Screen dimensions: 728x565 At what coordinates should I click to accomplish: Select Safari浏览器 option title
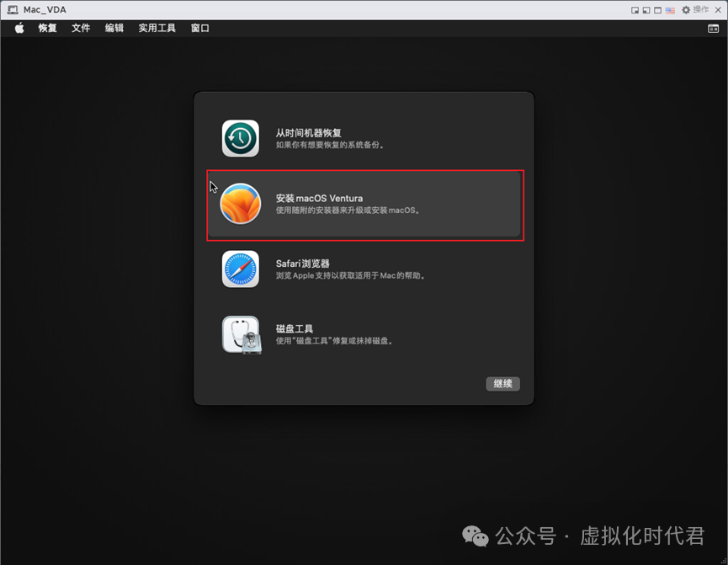(303, 264)
